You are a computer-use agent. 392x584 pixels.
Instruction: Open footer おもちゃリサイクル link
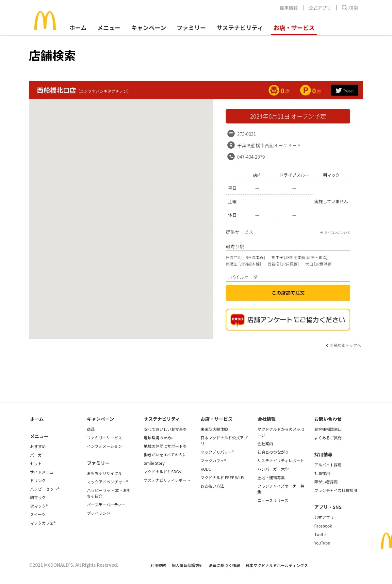pyautogui.click(x=105, y=473)
